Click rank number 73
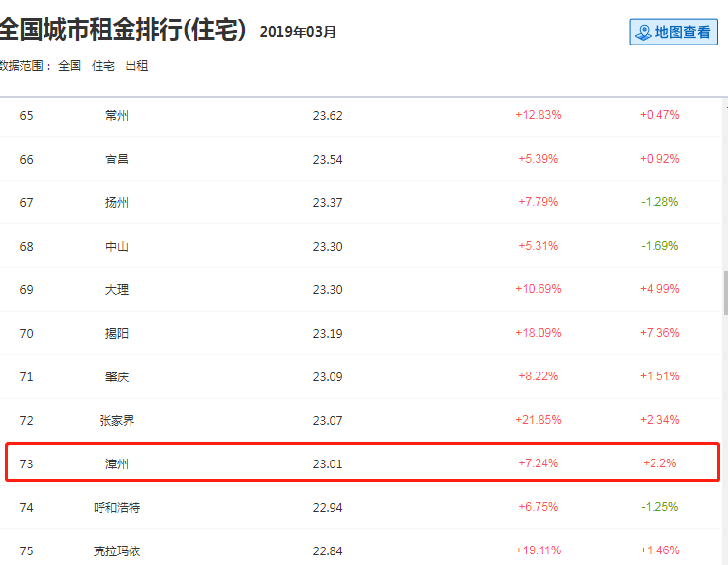 tap(26, 463)
